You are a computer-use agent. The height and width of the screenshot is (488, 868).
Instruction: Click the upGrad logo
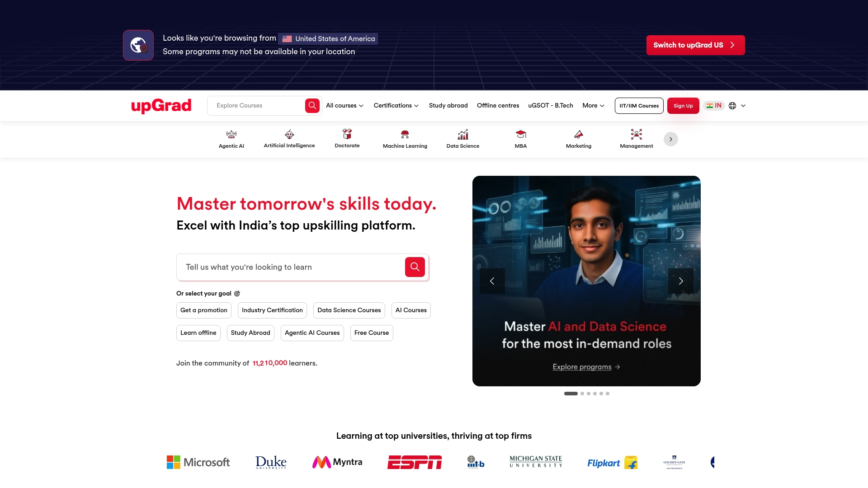coord(161,106)
